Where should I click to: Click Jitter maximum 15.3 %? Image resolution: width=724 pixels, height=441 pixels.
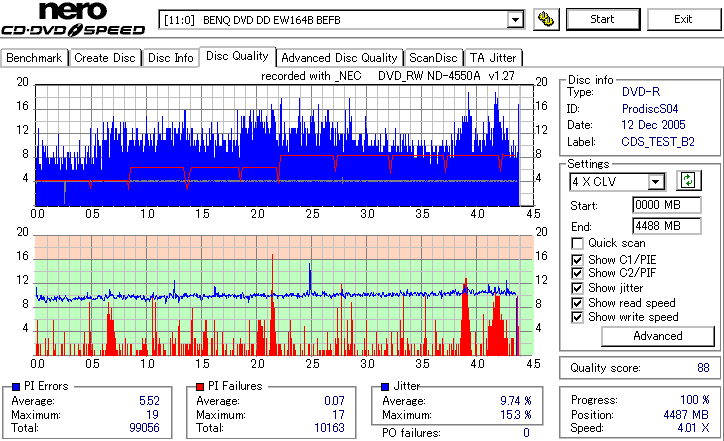(x=516, y=415)
